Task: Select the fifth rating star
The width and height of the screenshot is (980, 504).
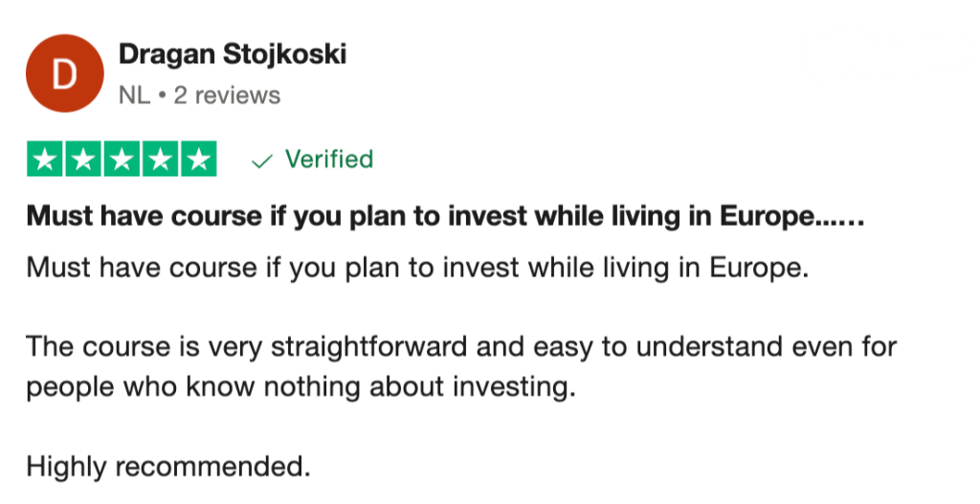Action: 198,160
